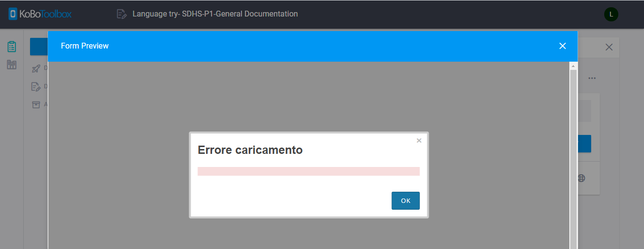The height and width of the screenshot is (249, 644).
Task: Close the Form Preview modal
Action: [563, 46]
